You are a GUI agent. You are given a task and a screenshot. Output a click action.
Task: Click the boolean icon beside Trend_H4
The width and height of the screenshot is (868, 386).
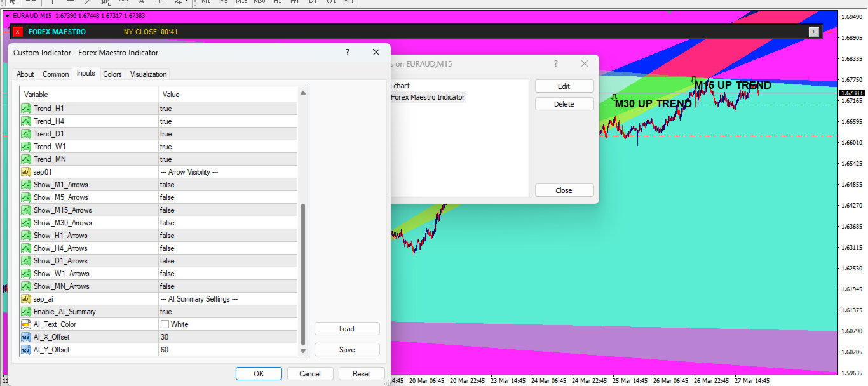26,121
